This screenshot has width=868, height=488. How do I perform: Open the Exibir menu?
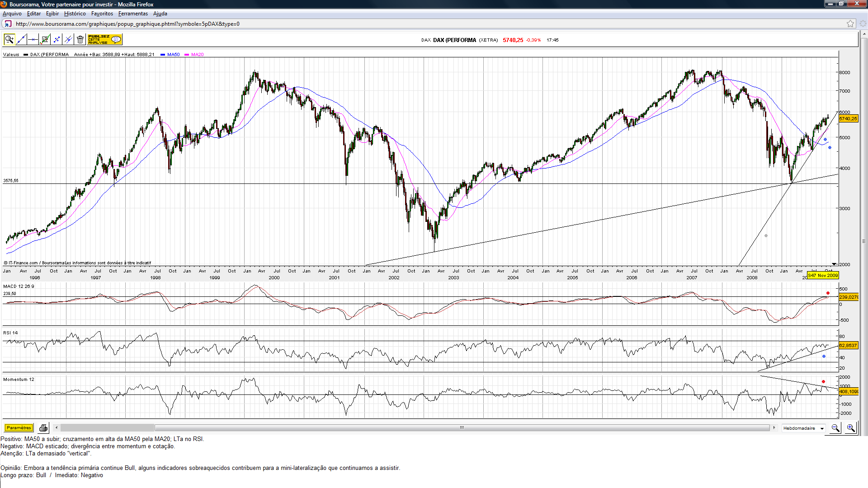(x=52, y=14)
